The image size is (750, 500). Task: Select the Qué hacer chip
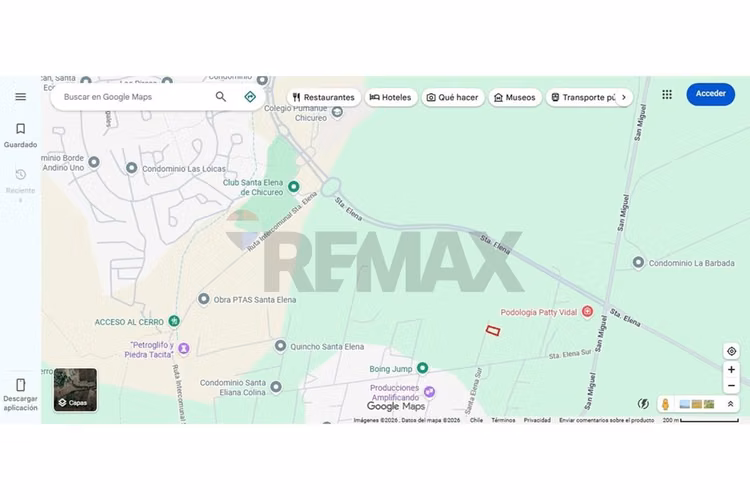coord(452,97)
